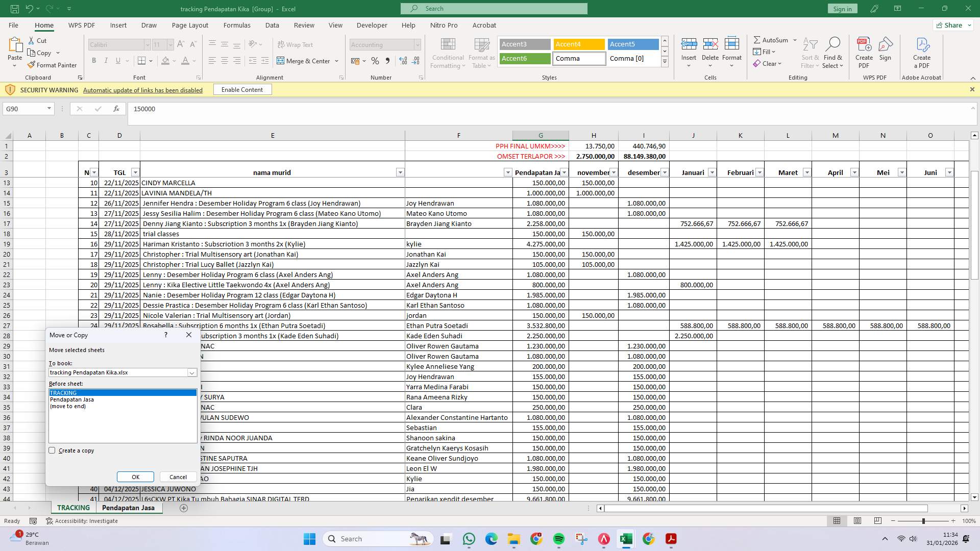
Task: Confirm move with the OK button
Action: (135, 477)
